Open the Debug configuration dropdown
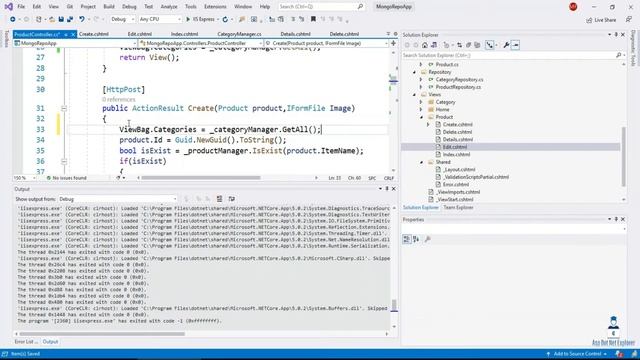 pyautogui.click(x=122, y=19)
